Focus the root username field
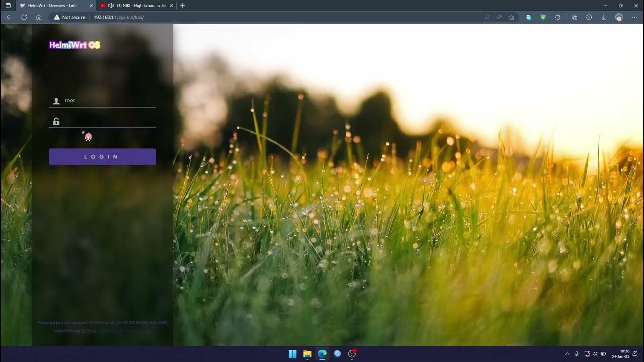This screenshot has height=362, width=644. (103, 100)
